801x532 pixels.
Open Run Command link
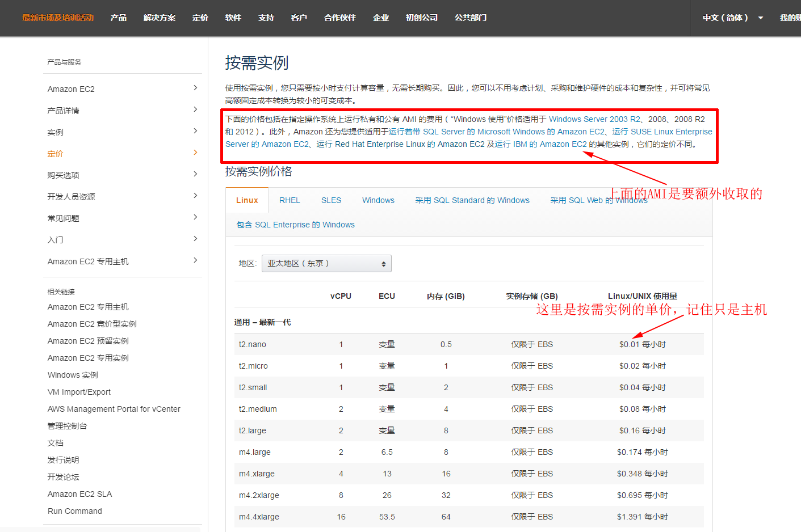[x=75, y=511]
